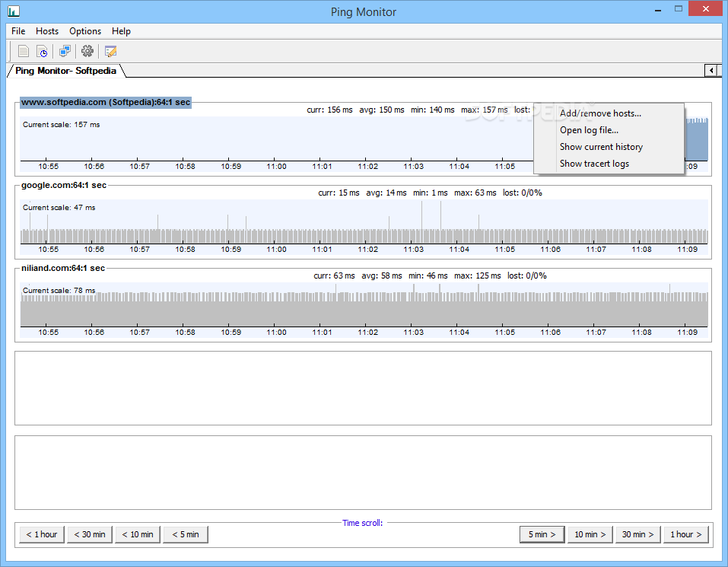Click the Time scroll: label

pyautogui.click(x=363, y=523)
